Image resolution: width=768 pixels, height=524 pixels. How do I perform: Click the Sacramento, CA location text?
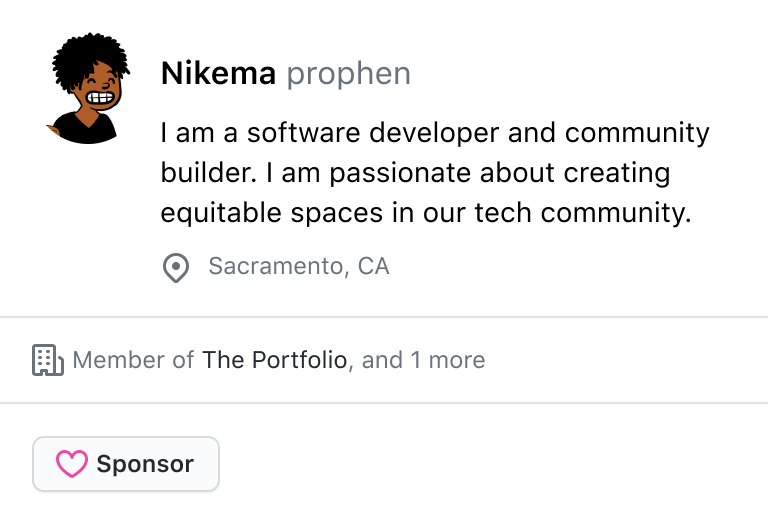298,266
